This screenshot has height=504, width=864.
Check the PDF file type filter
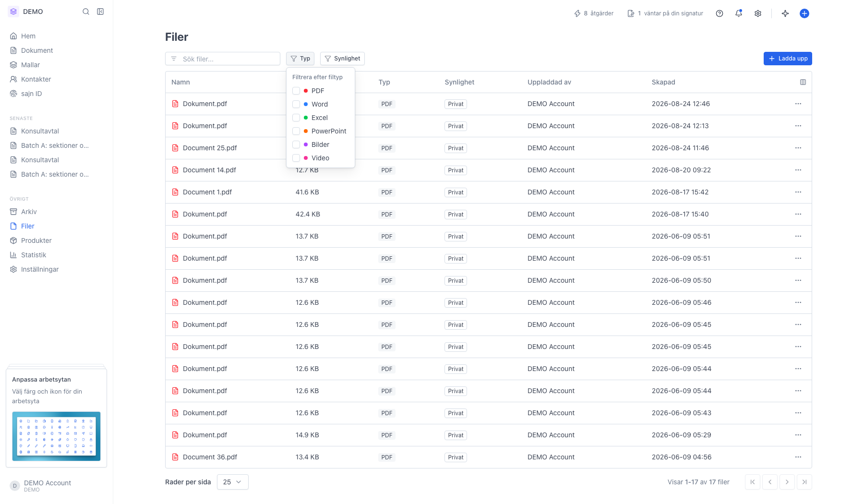click(x=296, y=91)
